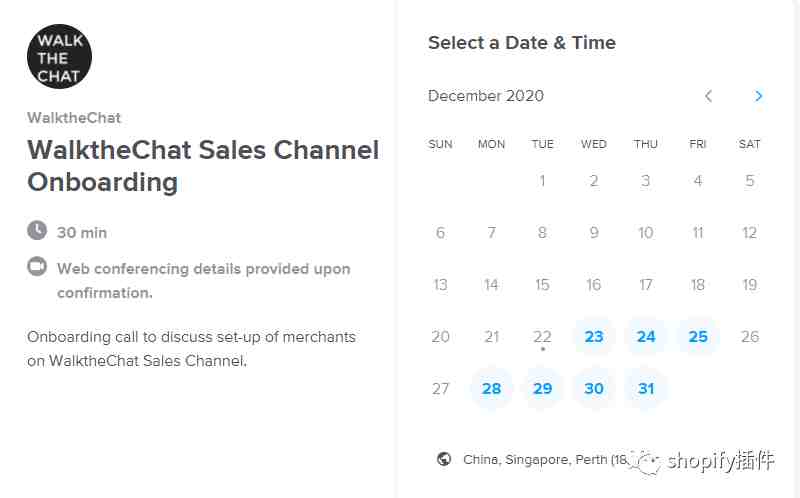Click the globe timezone icon

[x=444, y=459]
